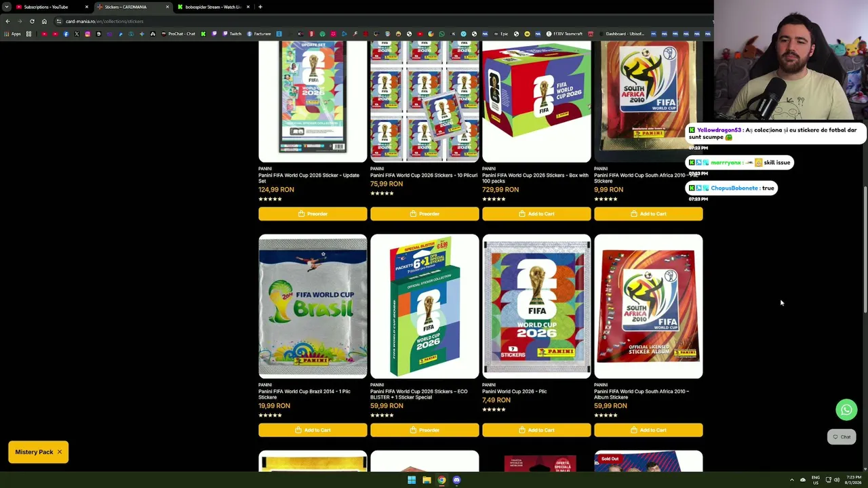
Task: Open Discord from the taskbar
Action: pos(456,480)
